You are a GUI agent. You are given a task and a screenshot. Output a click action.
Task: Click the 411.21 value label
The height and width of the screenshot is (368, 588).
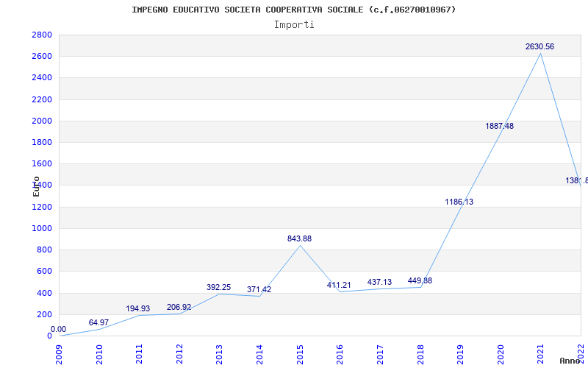click(339, 285)
